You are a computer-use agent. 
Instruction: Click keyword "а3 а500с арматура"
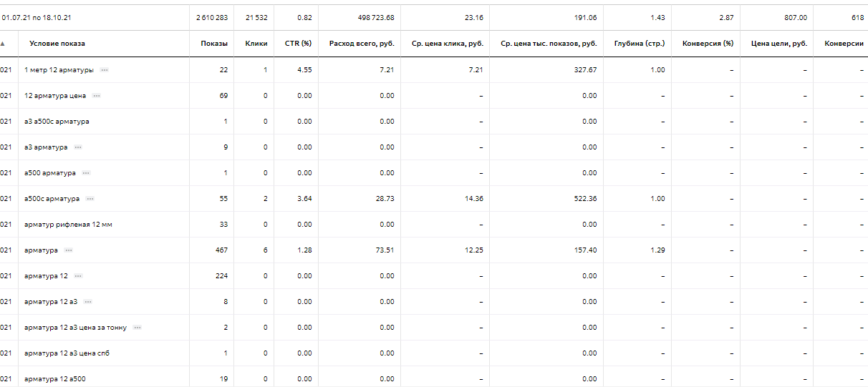coord(57,122)
